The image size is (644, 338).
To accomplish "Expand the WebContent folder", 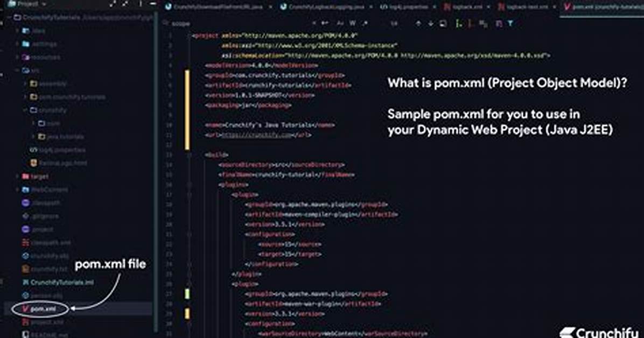I will pyautogui.click(x=18, y=189).
